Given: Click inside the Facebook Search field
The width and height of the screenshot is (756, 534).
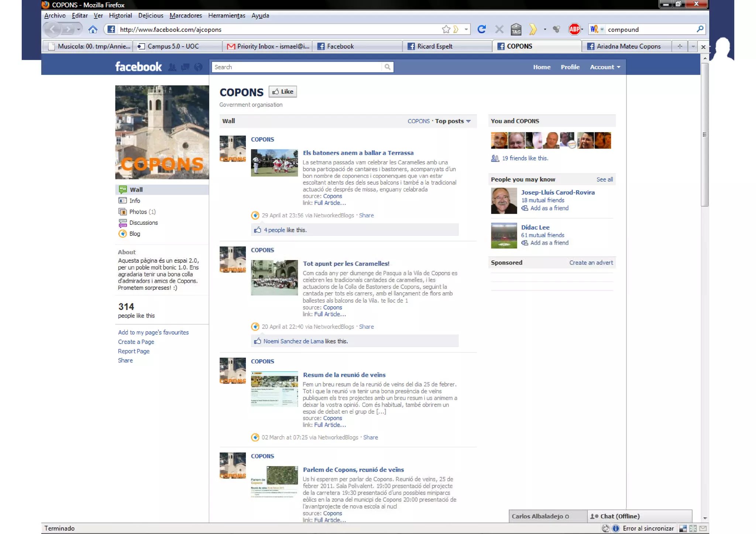Looking at the screenshot, I should pos(297,67).
